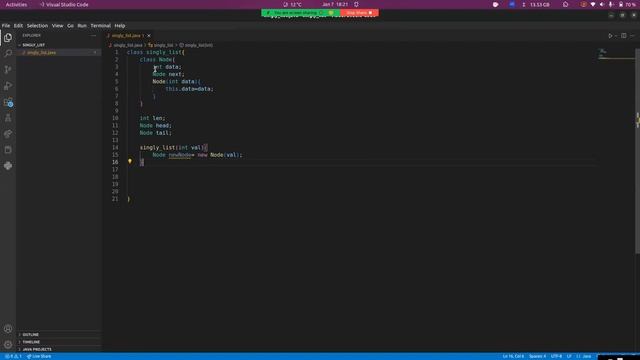Click microphone indicator in system tray
This screenshot has width=640, height=360.
611,4
